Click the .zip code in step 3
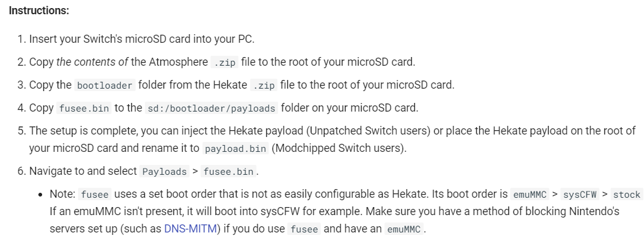644x243 pixels. [x=264, y=86]
